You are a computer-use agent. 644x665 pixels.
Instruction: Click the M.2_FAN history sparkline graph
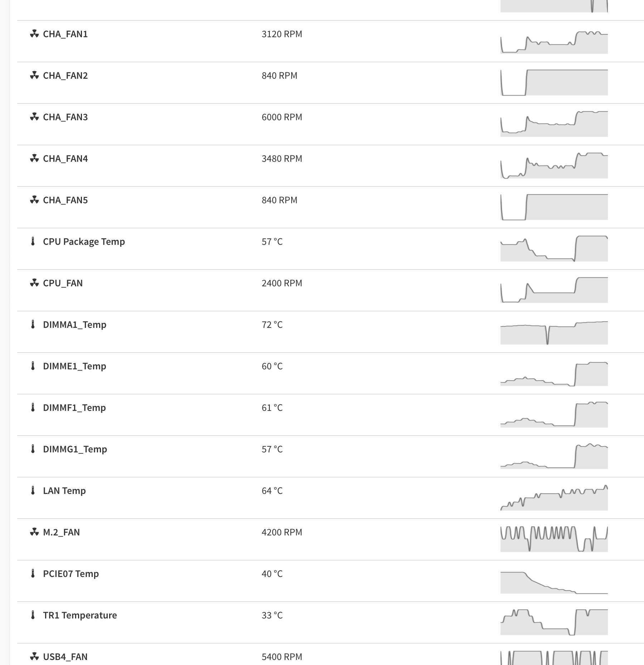554,539
